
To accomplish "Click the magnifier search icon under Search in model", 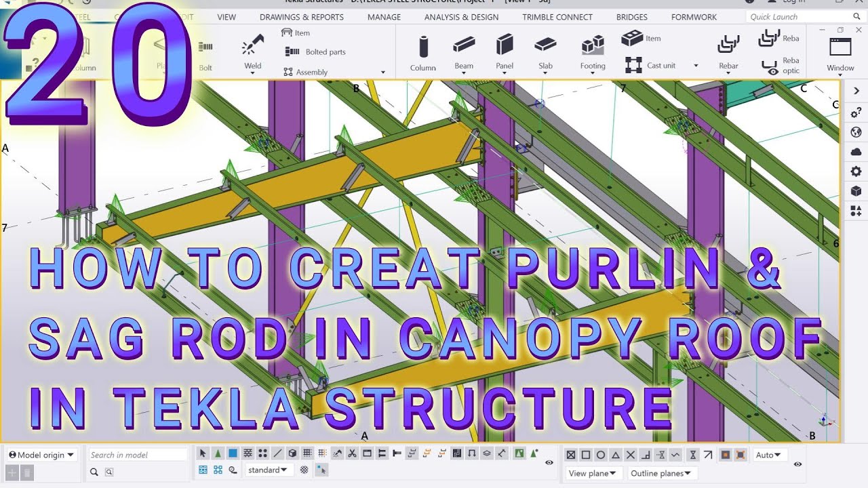I will pyautogui.click(x=96, y=472).
